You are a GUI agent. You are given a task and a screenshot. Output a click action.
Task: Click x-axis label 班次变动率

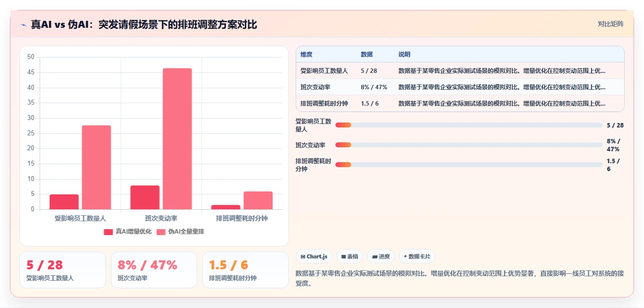click(x=161, y=218)
